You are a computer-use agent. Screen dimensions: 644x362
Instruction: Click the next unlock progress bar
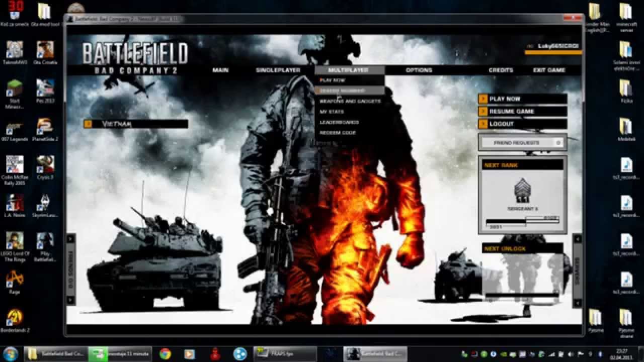tap(522, 294)
